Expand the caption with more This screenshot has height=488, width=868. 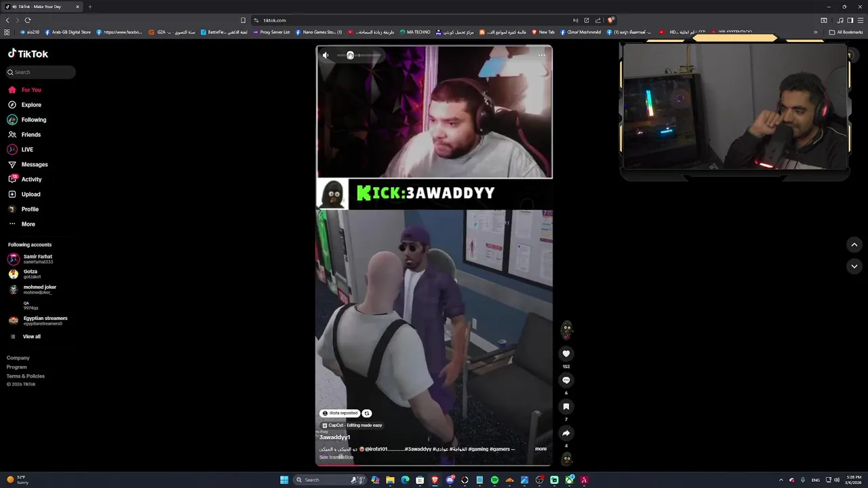540,449
